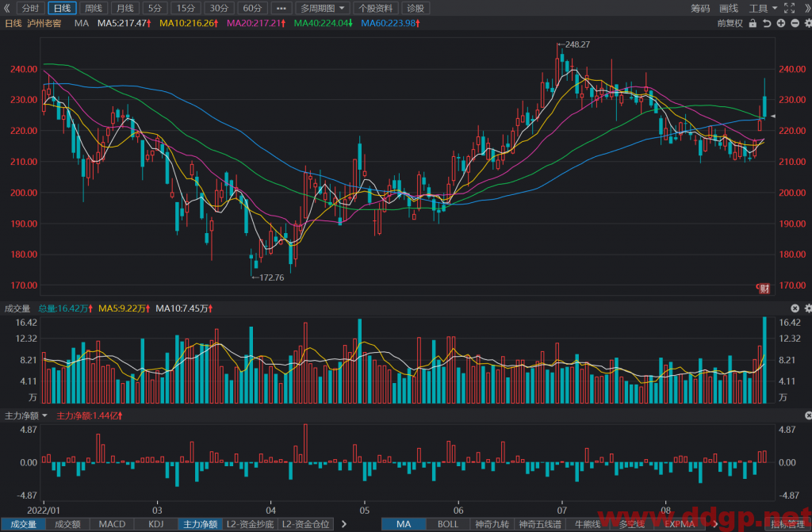Screen dimensions: 812x532
Task: Switch to the 周线 weekly period
Action: coord(94,8)
